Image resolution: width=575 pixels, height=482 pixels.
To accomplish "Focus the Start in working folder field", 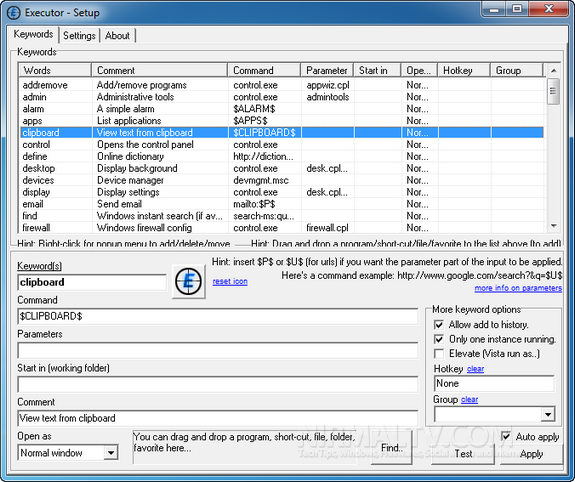I will [217, 384].
